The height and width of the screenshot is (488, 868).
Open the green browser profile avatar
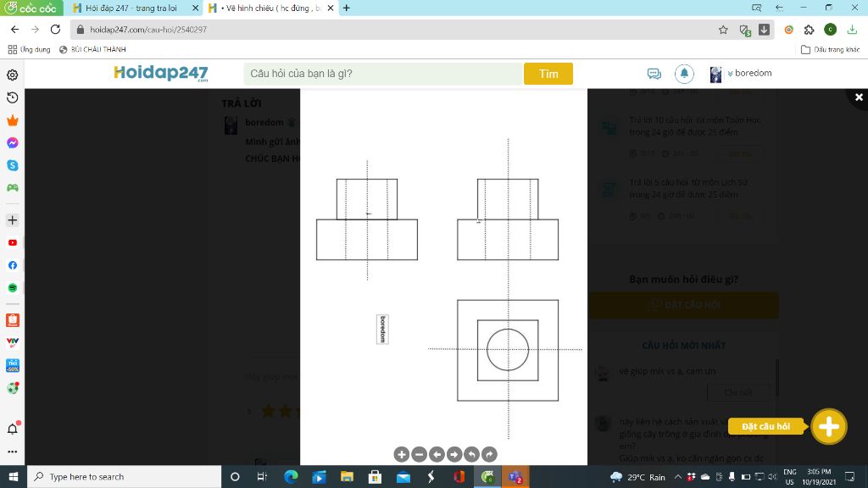click(830, 30)
